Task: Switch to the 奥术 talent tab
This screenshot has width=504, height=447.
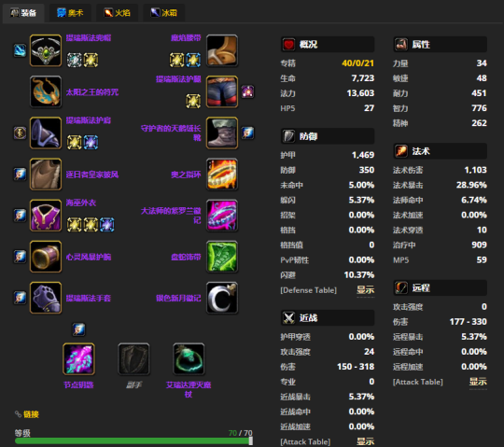Action: (70, 13)
